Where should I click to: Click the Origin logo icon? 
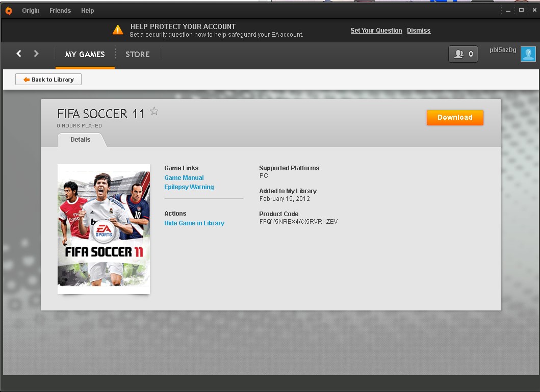tap(9, 11)
